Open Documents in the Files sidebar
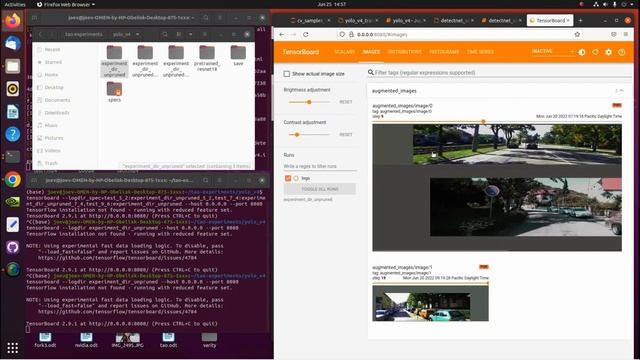The height and width of the screenshot is (360, 640). click(57, 100)
